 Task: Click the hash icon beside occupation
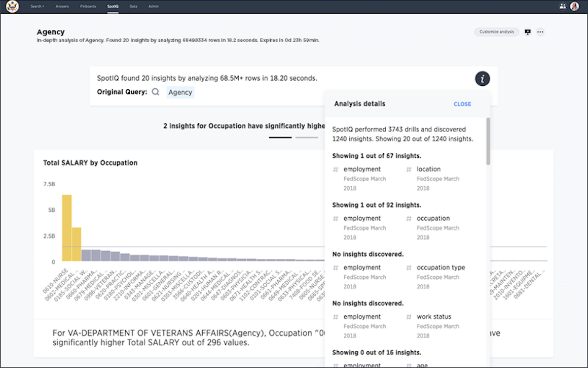(x=409, y=219)
